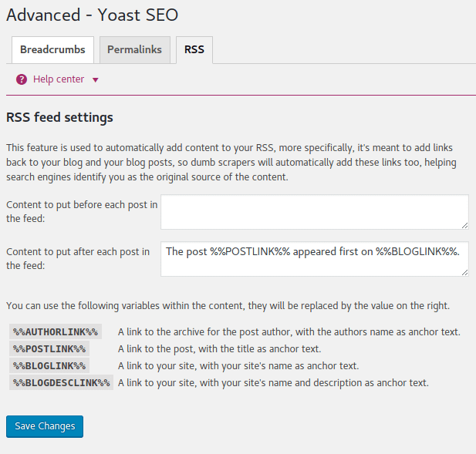Image resolution: width=476 pixels, height=454 pixels.
Task: Click the %%BLOGLINK%% variable code in the list
Action: tap(49, 366)
